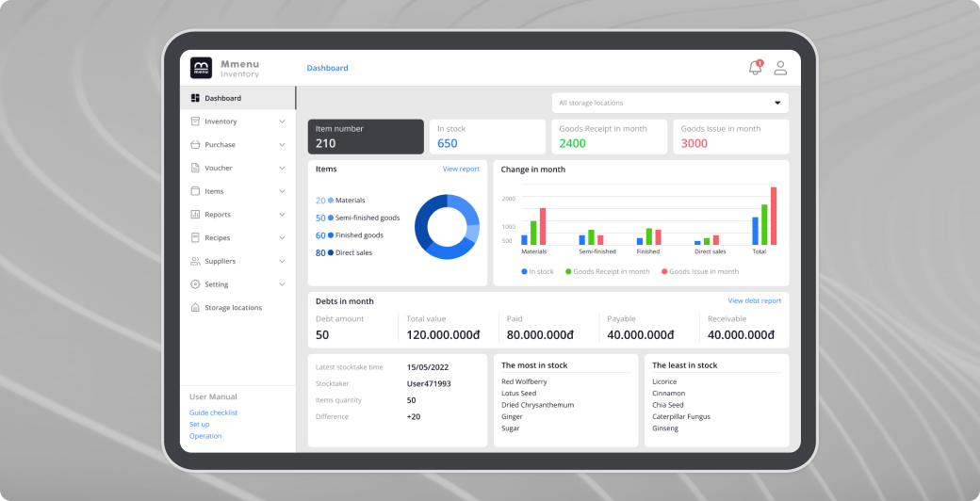
Task: Select Dashboard in the sidebar menu
Action: [223, 98]
